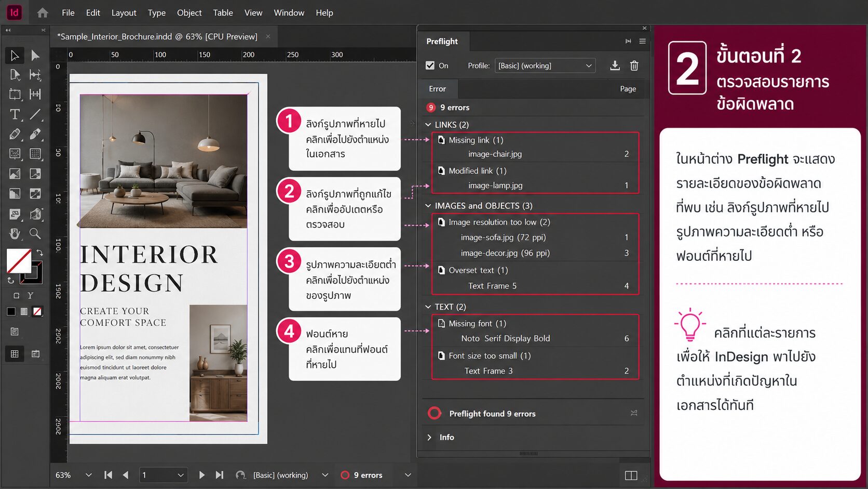Open the Table menu
This screenshot has height=489, width=868.
pos(223,12)
